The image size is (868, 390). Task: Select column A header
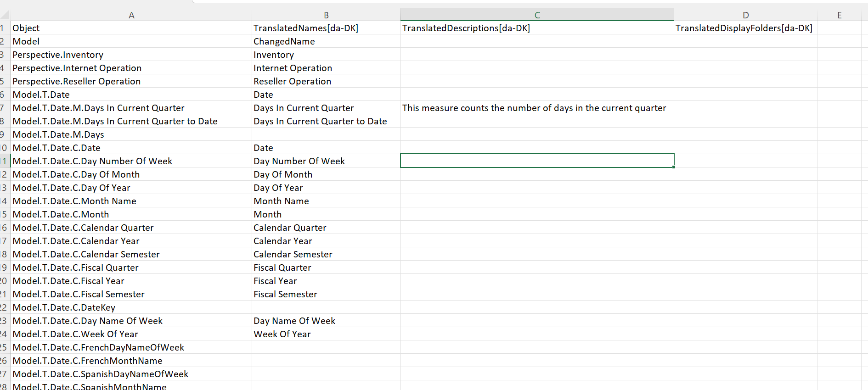click(131, 14)
